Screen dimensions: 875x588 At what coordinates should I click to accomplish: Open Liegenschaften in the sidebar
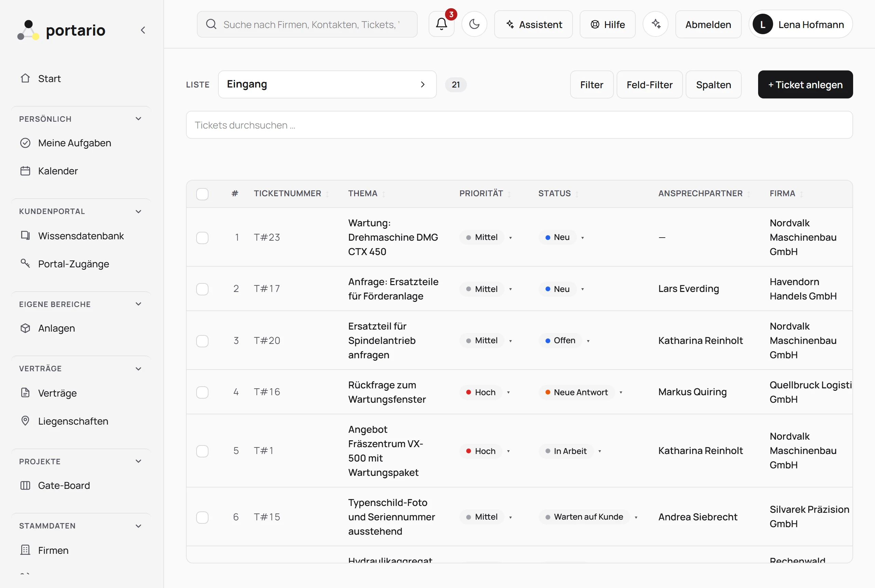click(x=81, y=421)
